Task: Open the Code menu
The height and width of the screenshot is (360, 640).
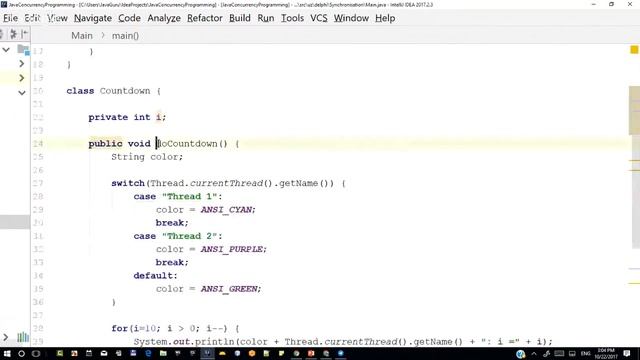Action: pos(129,18)
